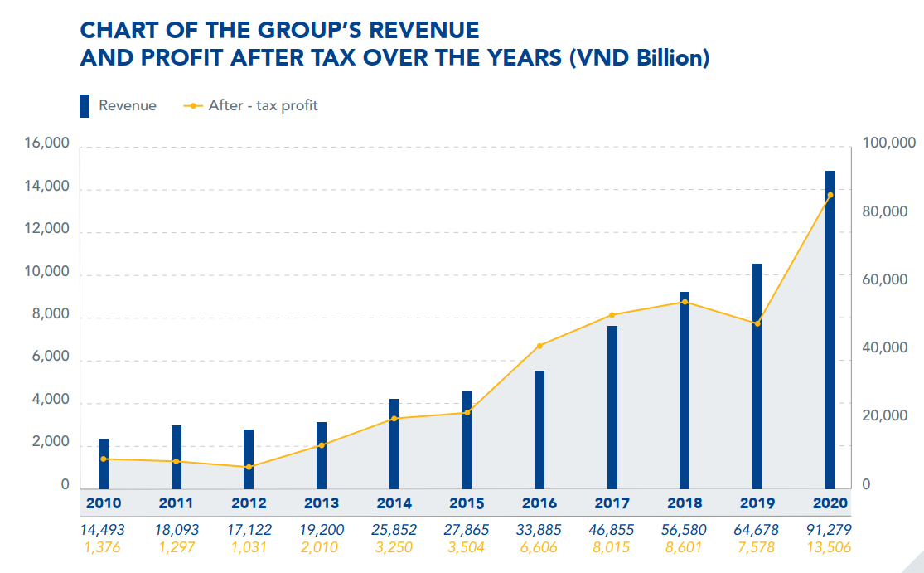The height and width of the screenshot is (573, 924).
Task: Select the 2013 revenue bar
Action: [x=322, y=456]
